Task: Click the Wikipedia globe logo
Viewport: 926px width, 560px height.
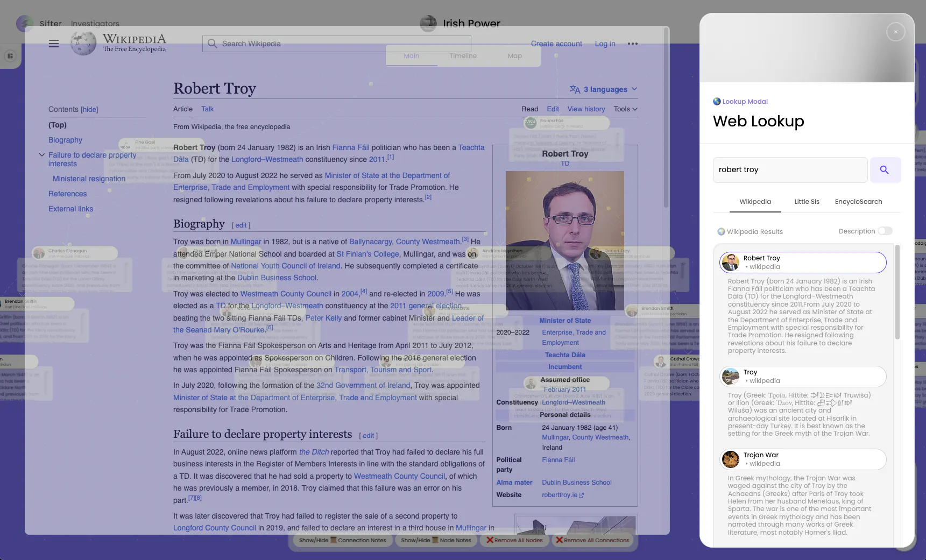Action: click(x=83, y=43)
